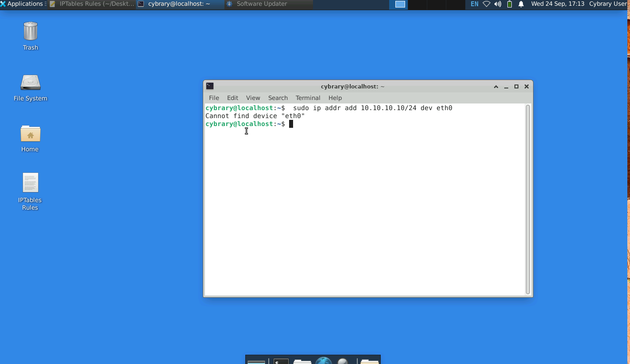Open the web browser globe in dock

(x=324, y=361)
